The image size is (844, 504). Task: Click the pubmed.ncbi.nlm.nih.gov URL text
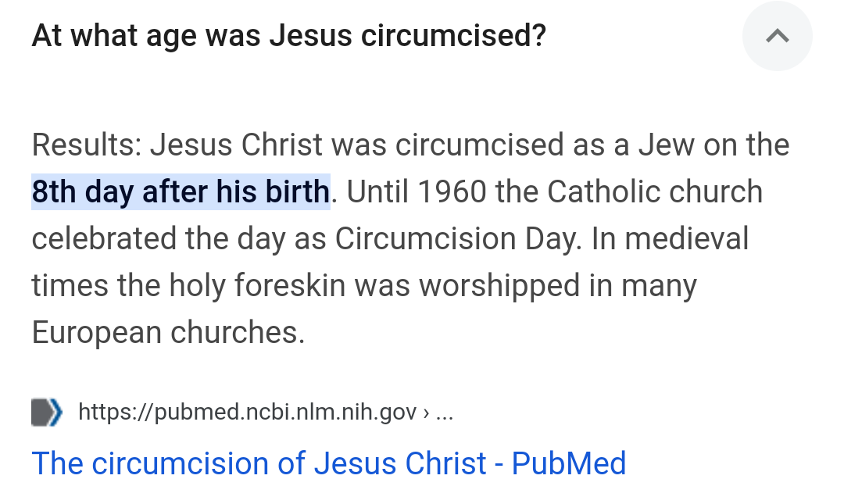[248, 412]
